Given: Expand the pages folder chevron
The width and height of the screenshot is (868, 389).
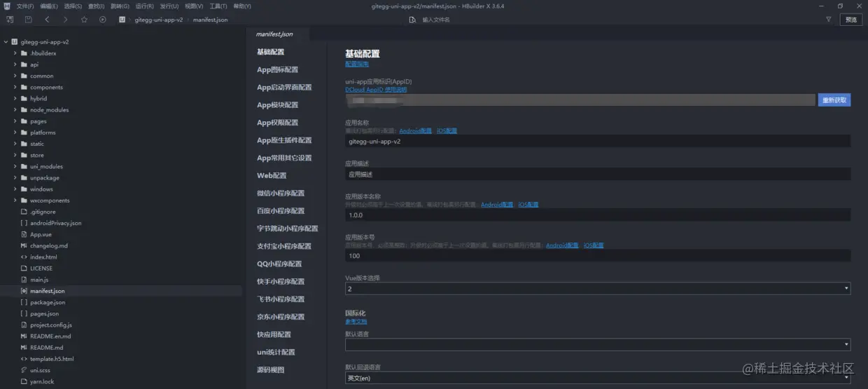Looking at the screenshot, I should pyautogui.click(x=15, y=121).
